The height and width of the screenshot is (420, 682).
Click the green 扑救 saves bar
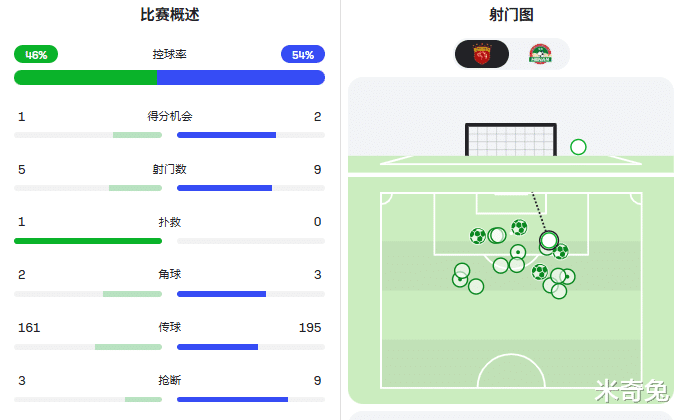pyautogui.click(x=88, y=241)
